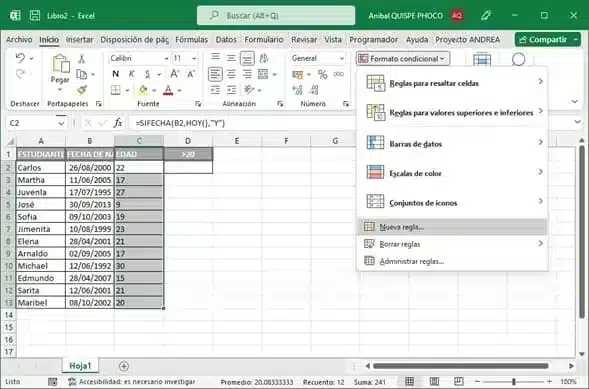Open the Calibri font name dropdown
This screenshot has height=389, width=589.
pyautogui.click(x=166, y=59)
